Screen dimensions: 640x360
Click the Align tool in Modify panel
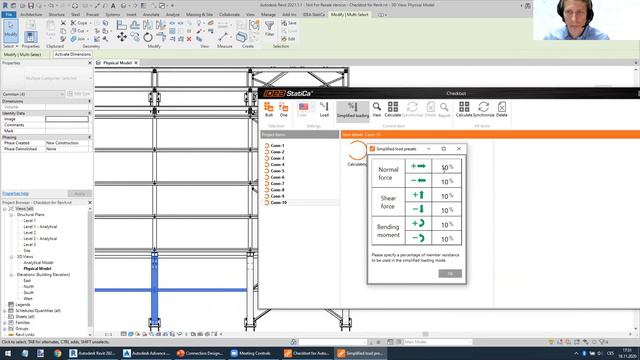tap(122, 25)
